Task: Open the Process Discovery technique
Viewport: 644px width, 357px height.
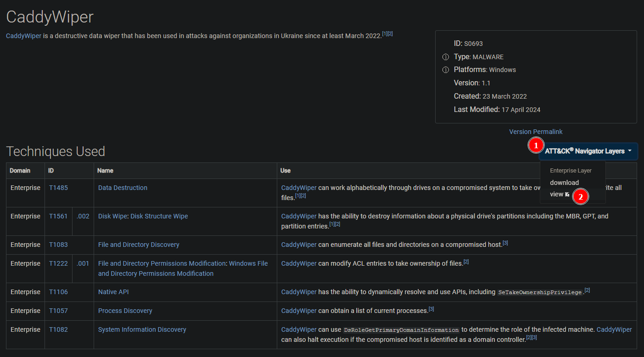Action: pyautogui.click(x=125, y=311)
